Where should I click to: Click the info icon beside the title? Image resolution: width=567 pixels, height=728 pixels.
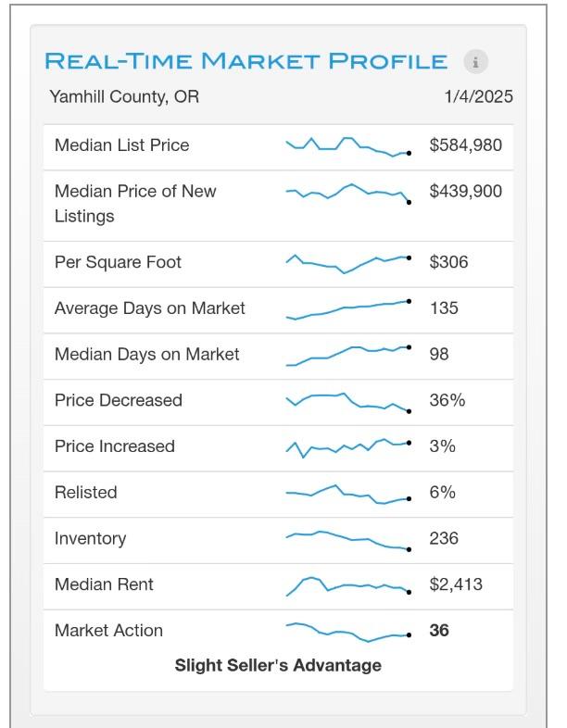point(475,61)
